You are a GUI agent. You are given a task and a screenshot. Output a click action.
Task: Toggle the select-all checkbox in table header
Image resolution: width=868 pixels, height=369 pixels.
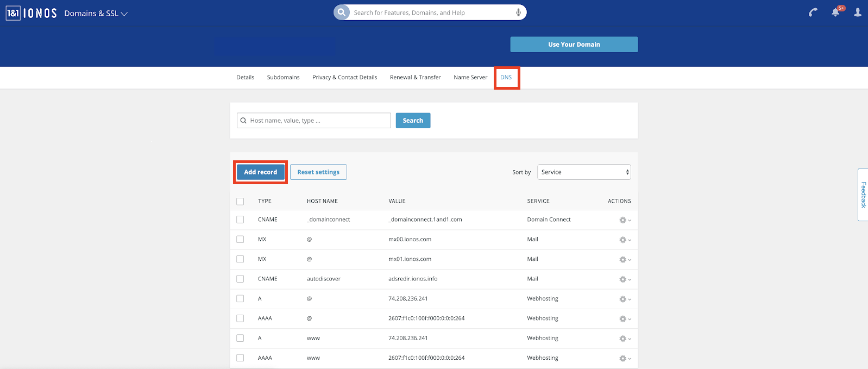pyautogui.click(x=240, y=201)
